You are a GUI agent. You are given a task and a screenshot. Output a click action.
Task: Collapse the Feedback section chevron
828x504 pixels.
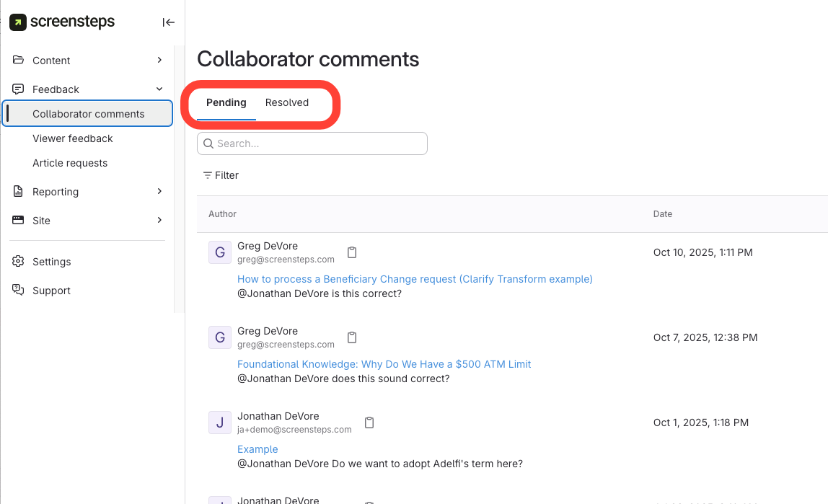point(159,89)
